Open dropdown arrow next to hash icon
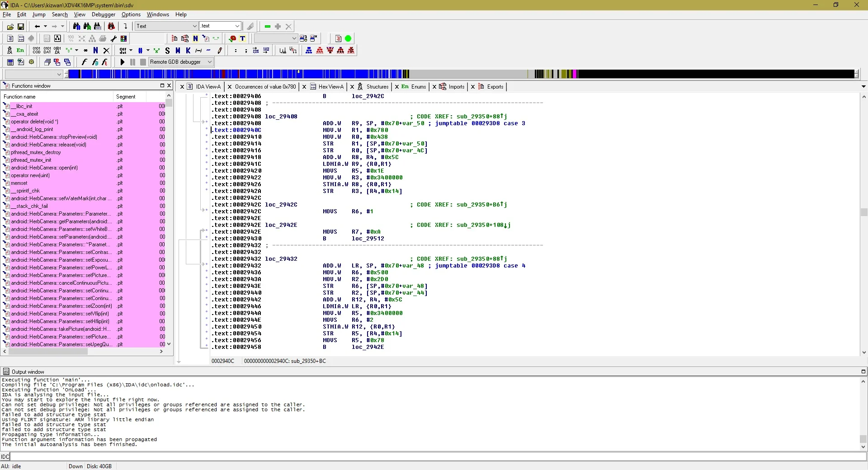Image resolution: width=868 pixels, height=470 pixels. pyautogui.click(x=148, y=50)
